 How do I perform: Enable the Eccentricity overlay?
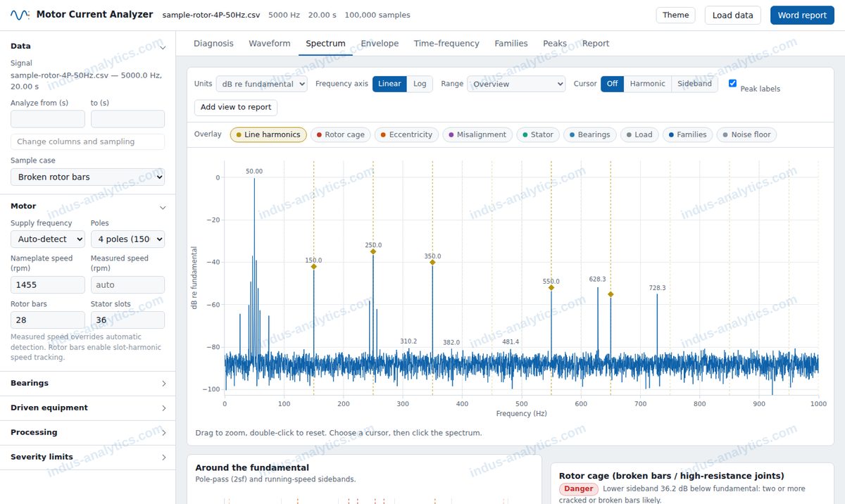(406, 134)
